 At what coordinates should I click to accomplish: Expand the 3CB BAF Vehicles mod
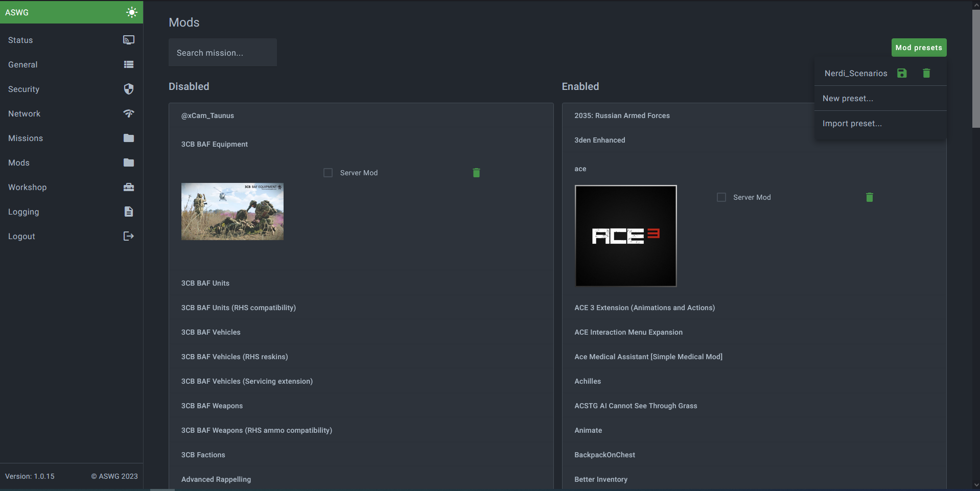click(361, 332)
